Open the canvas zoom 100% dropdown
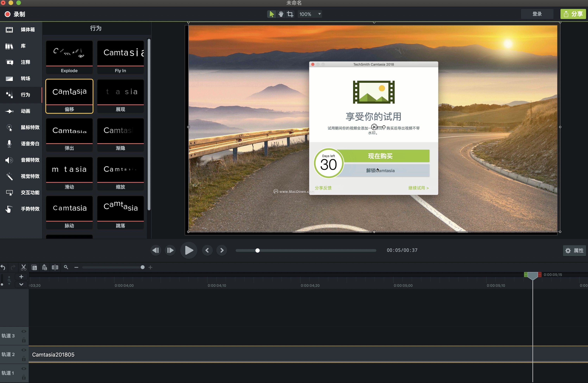588x383 pixels. coord(310,14)
